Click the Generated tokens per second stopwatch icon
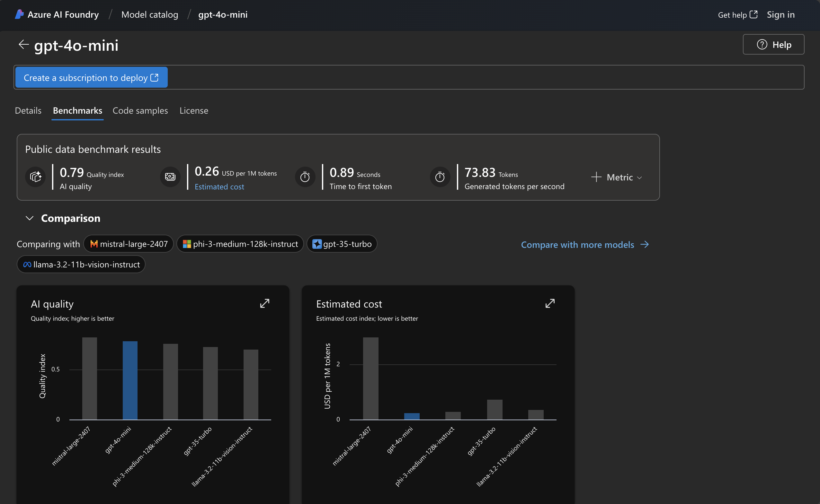 pyautogui.click(x=440, y=177)
